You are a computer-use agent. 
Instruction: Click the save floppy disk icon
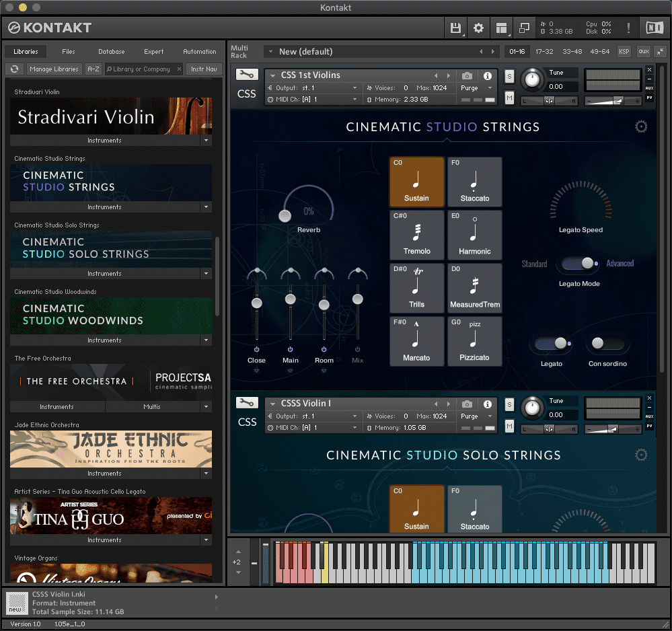point(455,28)
